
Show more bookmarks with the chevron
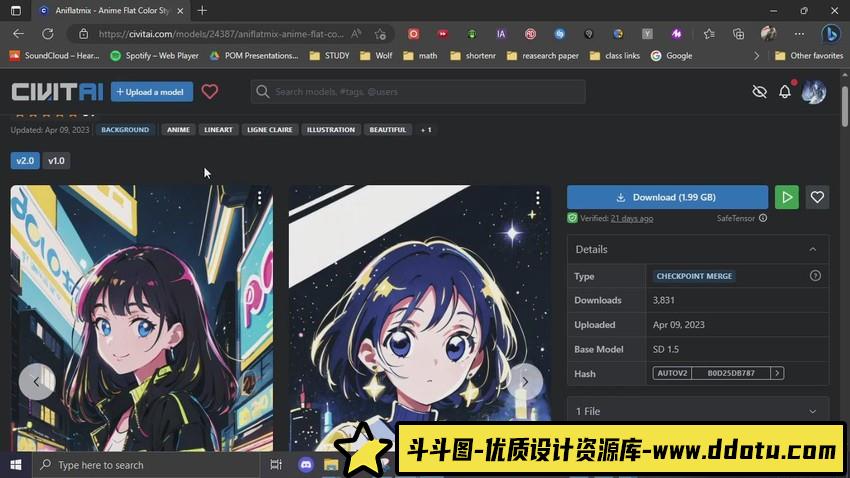(757, 55)
